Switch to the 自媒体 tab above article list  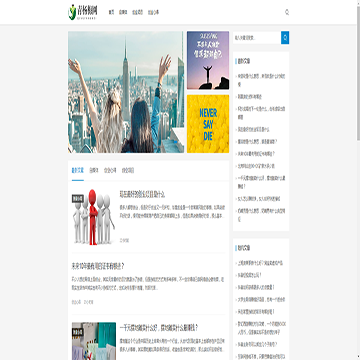point(94,170)
